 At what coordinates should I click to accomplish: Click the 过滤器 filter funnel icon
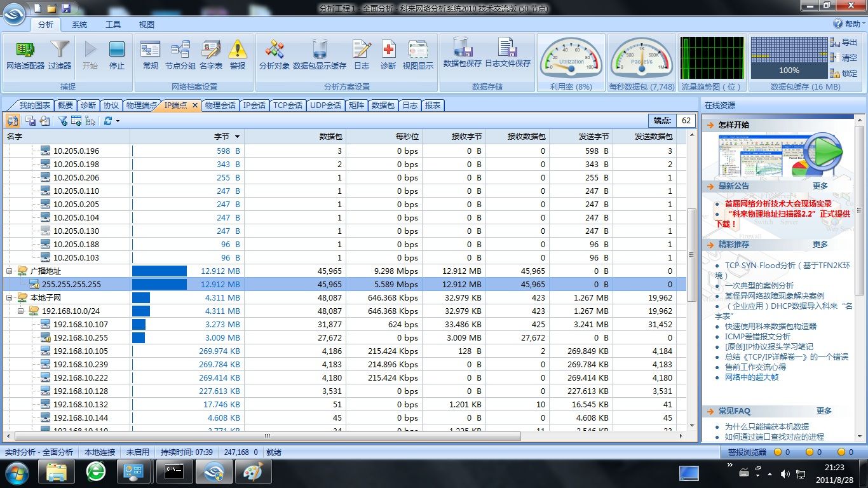tap(60, 55)
